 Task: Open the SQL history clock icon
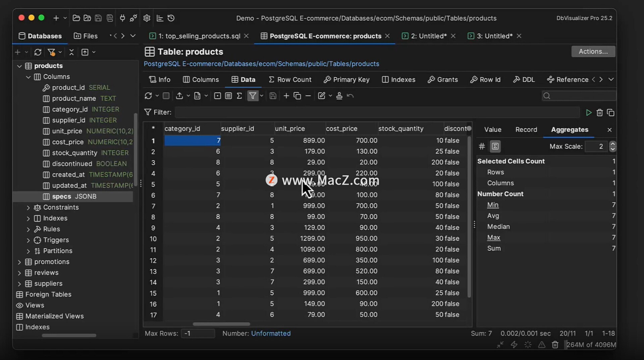point(171,18)
